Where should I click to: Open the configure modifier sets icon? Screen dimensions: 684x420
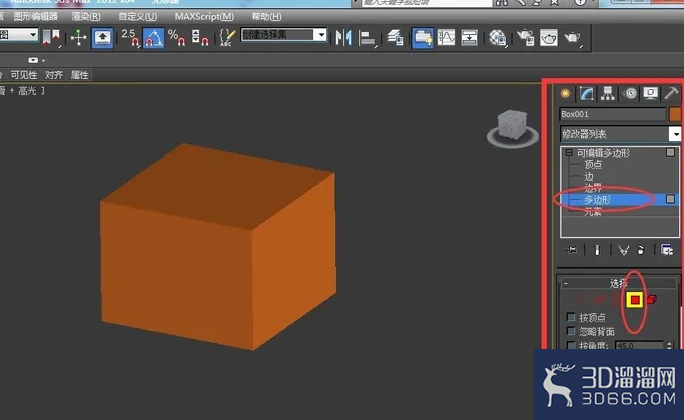(x=667, y=250)
